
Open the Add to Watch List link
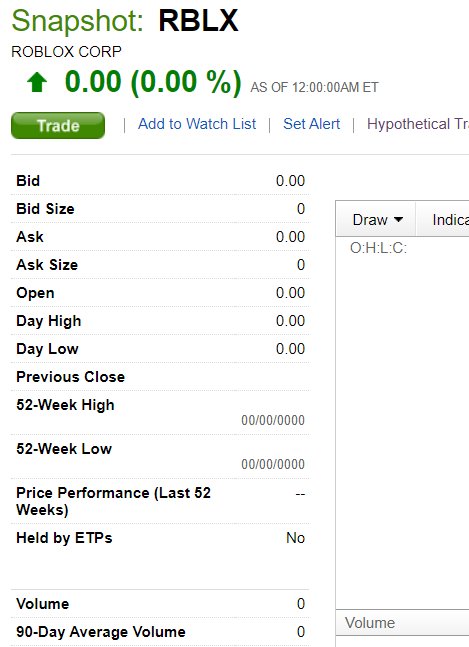pos(197,124)
